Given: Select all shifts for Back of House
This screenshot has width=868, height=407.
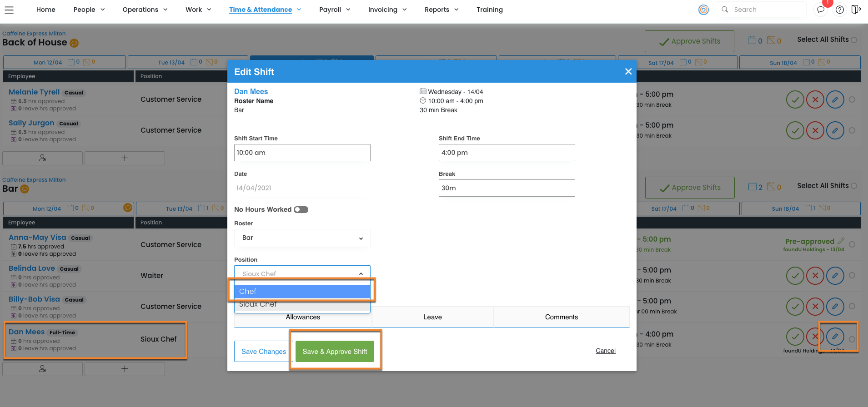Looking at the screenshot, I should click(854, 40).
